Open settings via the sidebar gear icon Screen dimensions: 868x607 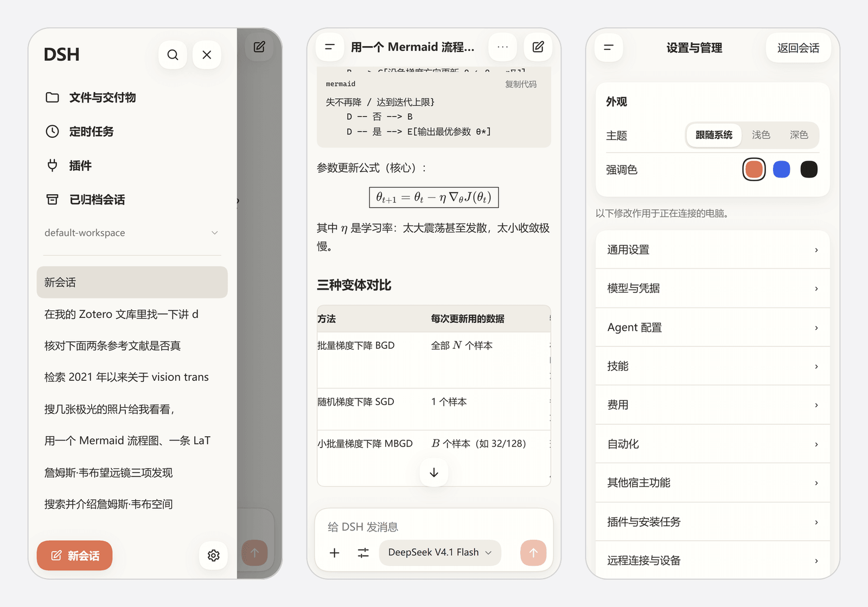[213, 555]
